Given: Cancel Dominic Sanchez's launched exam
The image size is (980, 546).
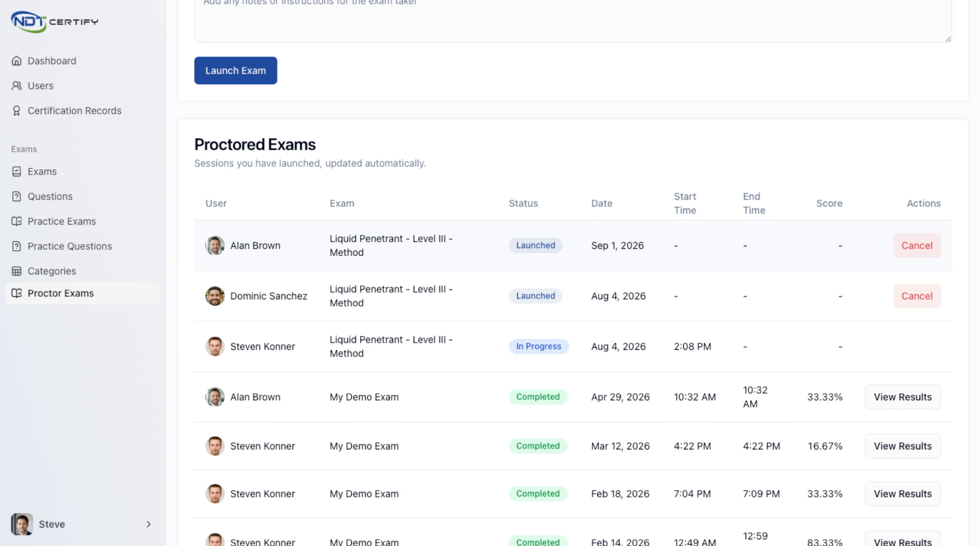Looking at the screenshot, I should pos(917,296).
